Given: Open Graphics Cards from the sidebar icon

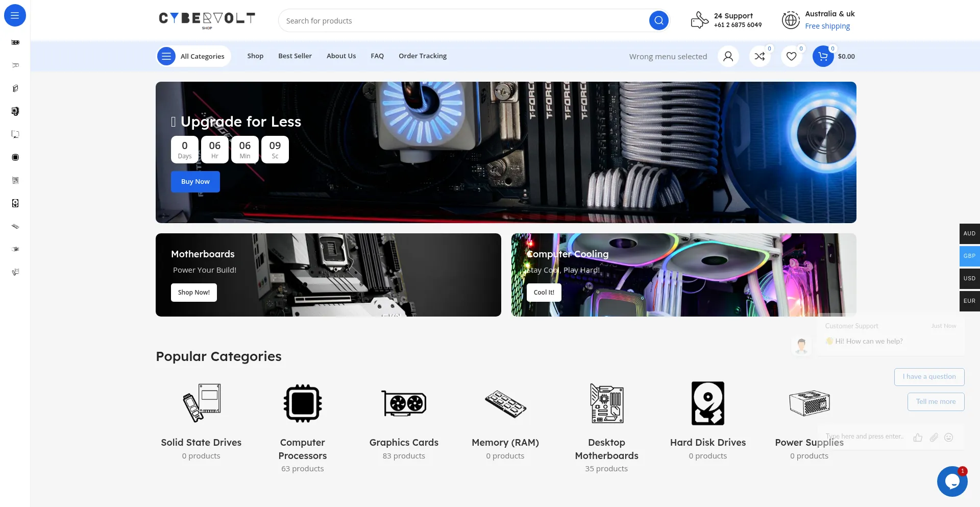Looking at the screenshot, I should coord(15,42).
